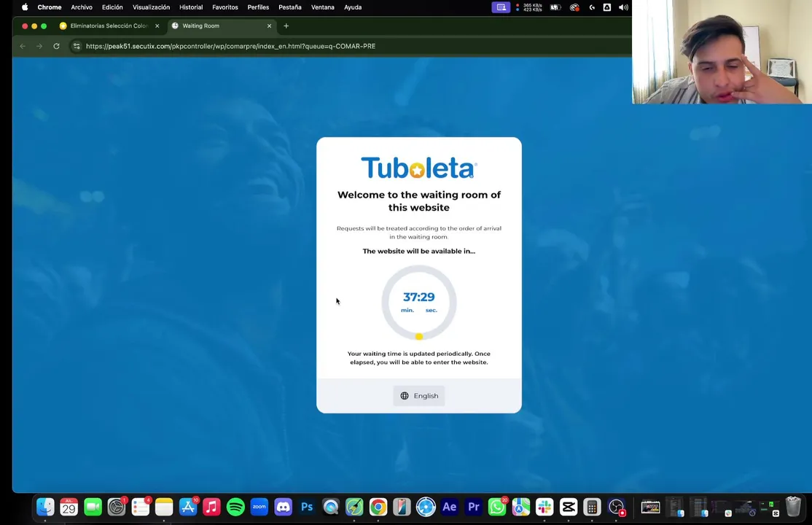The image size is (812, 525).
Task: Open Calendar from the Dock
Action: coord(69,507)
